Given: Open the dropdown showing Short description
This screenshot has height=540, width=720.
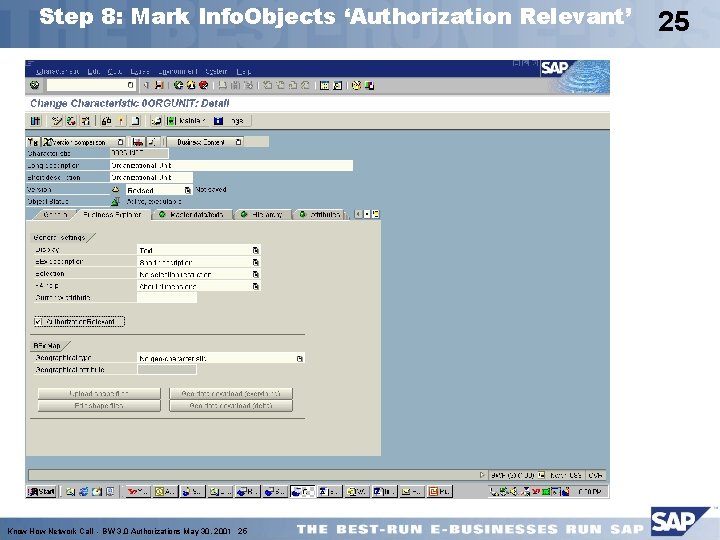Looking at the screenshot, I should (256, 262).
